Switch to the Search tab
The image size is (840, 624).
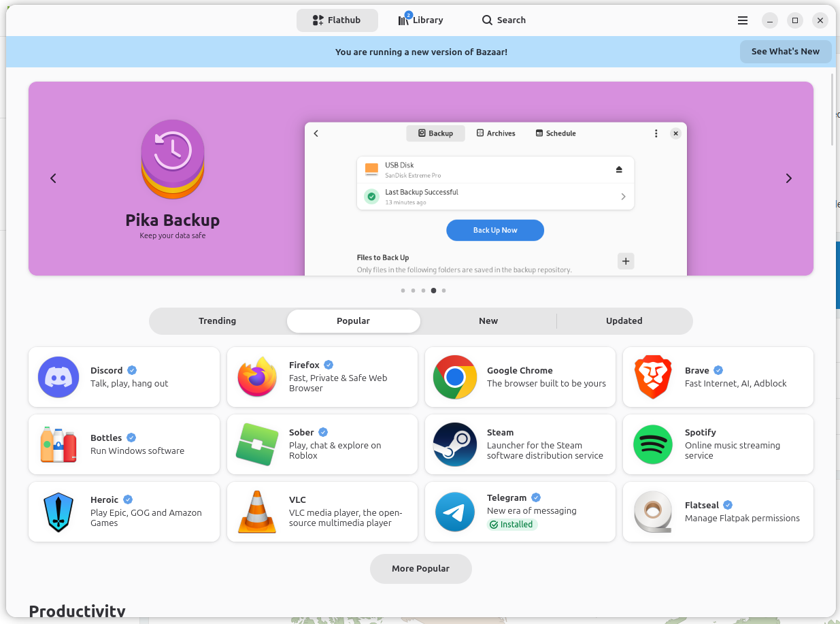click(504, 20)
